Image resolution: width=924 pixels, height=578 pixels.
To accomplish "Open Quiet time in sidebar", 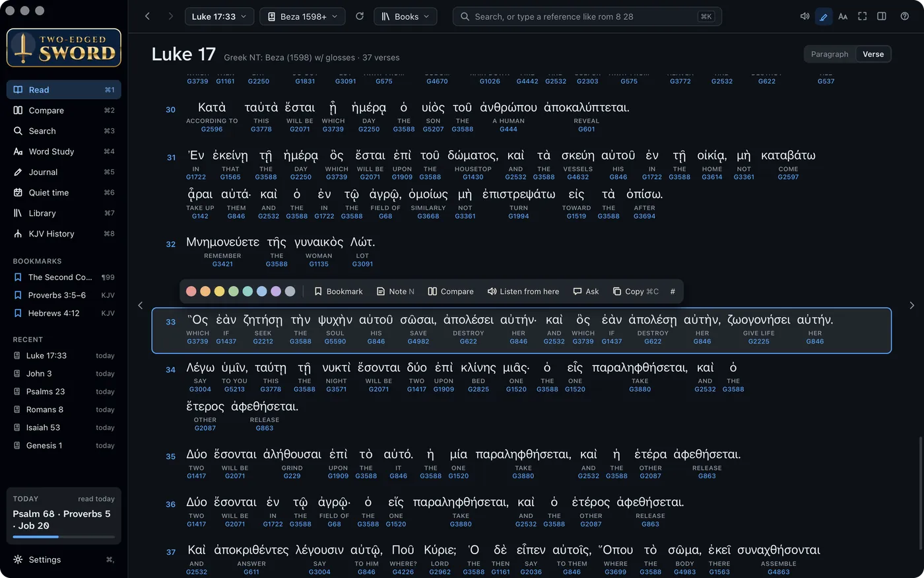I will click(64, 192).
